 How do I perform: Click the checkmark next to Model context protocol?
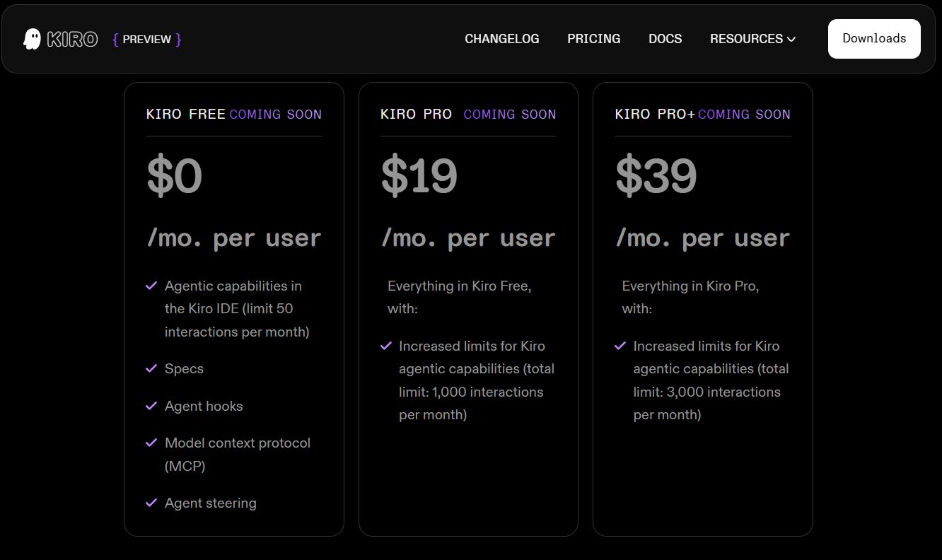pos(151,443)
